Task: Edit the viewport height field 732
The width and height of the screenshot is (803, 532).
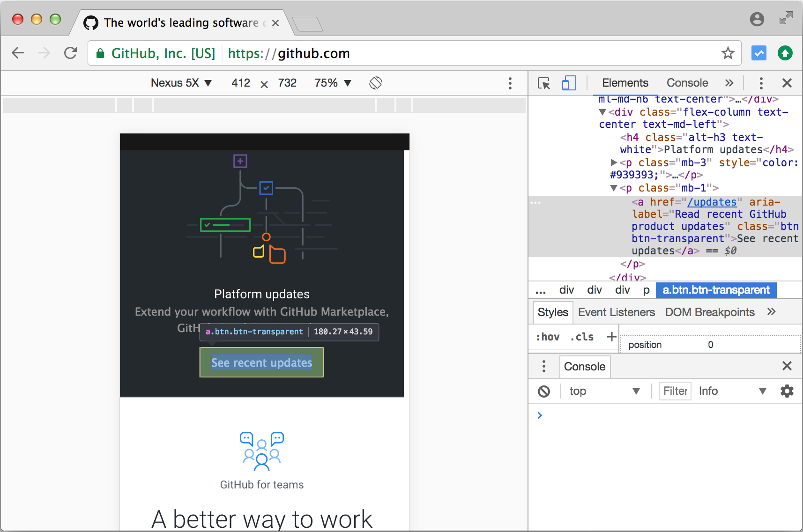Action: 287,83
